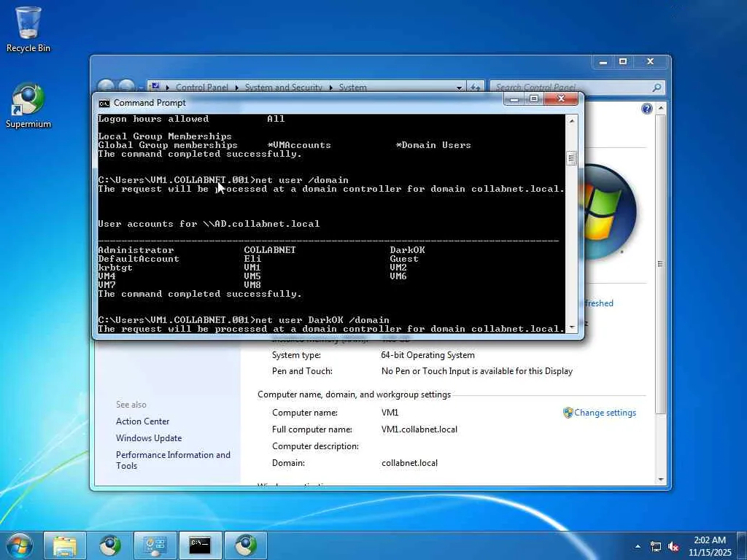Image resolution: width=747 pixels, height=560 pixels.
Task: Click Control Panel scroll up arrow
Action: (x=660, y=109)
